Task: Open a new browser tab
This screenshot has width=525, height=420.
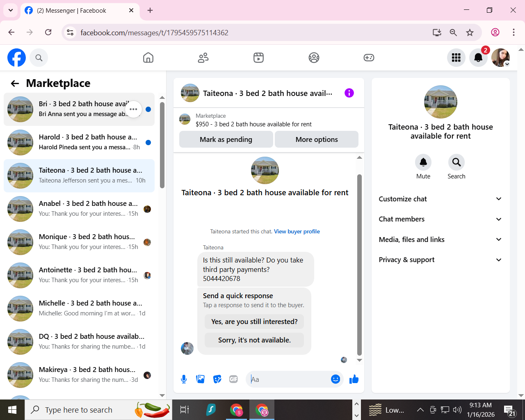Action: [150, 10]
